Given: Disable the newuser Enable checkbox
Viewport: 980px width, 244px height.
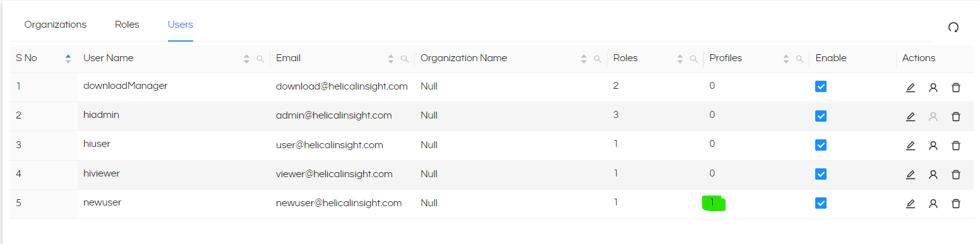Looking at the screenshot, I should [x=821, y=203].
